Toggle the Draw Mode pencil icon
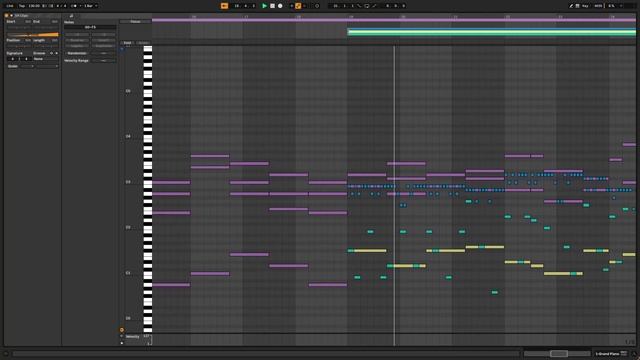 click(571, 6)
